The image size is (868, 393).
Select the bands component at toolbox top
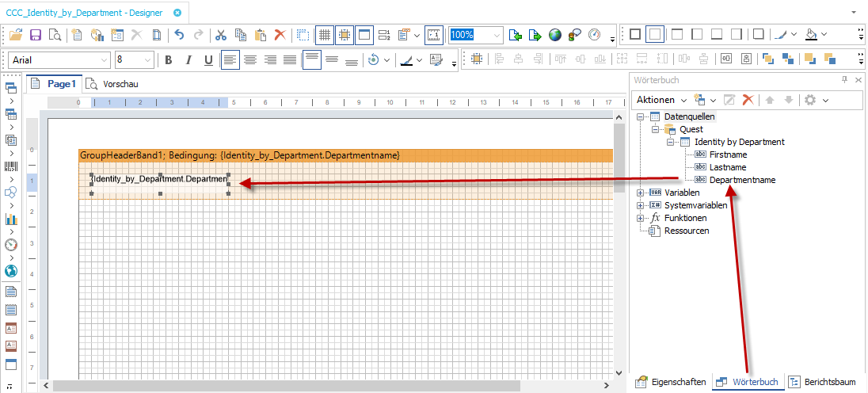[x=11, y=89]
